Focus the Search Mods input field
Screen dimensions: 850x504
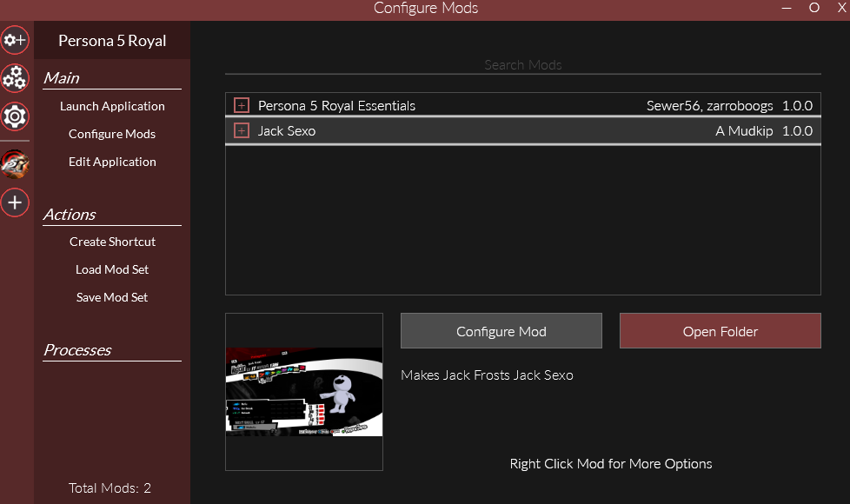[522, 65]
